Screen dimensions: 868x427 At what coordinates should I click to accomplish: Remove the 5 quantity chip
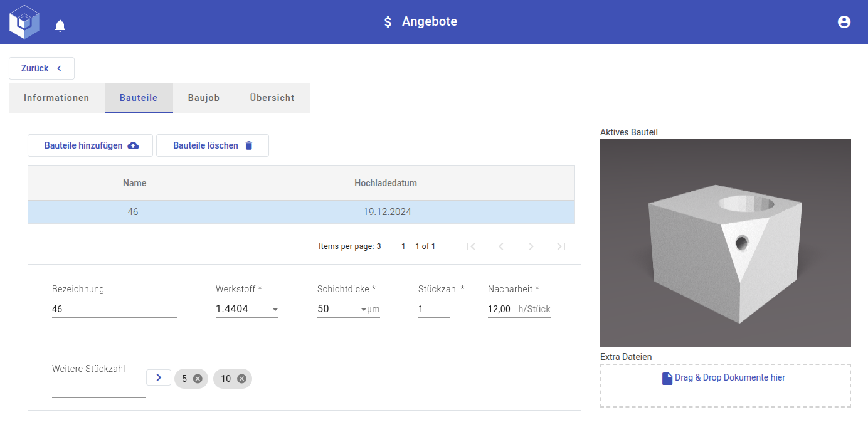pos(198,379)
